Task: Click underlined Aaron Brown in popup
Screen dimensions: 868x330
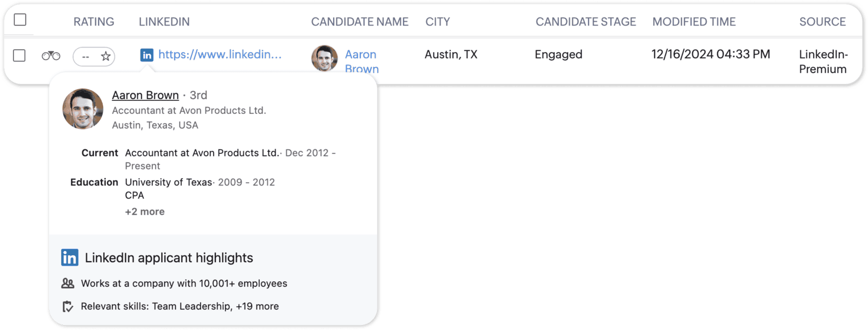Action: [145, 95]
